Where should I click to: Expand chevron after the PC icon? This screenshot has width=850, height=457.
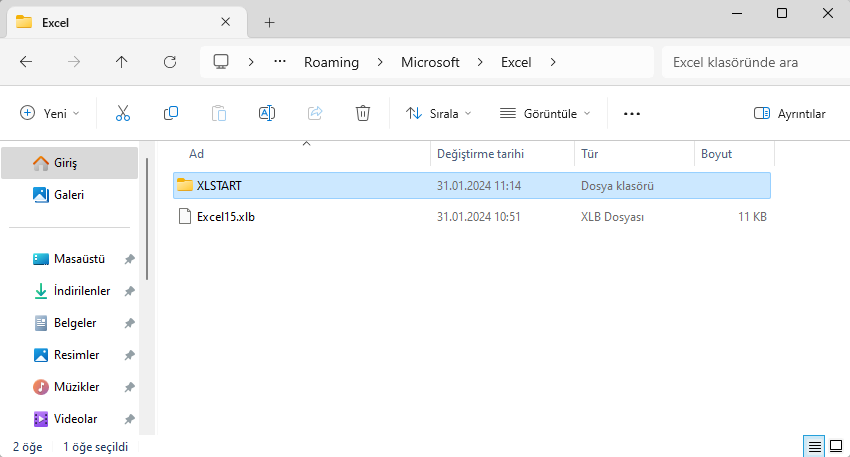[x=251, y=62]
